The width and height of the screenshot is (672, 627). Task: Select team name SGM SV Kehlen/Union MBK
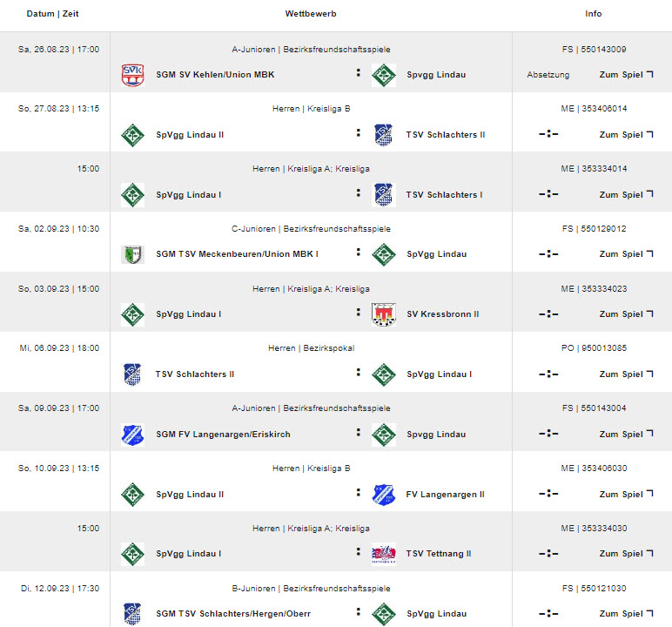click(215, 75)
